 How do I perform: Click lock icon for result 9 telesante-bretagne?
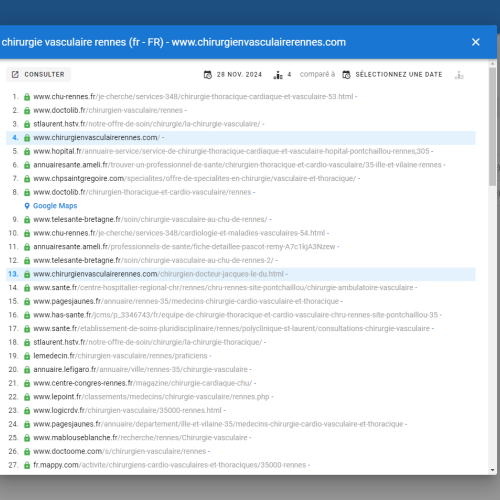click(x=27, y=220)
